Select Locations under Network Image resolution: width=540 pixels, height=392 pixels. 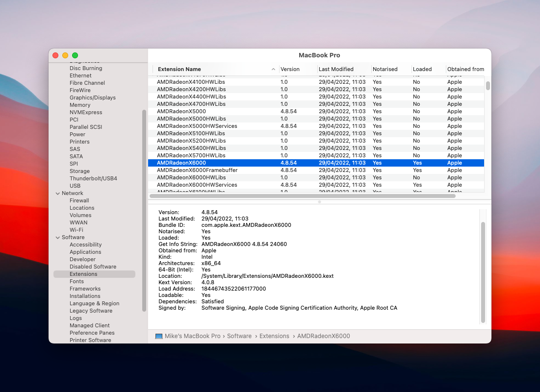[82, 208]
